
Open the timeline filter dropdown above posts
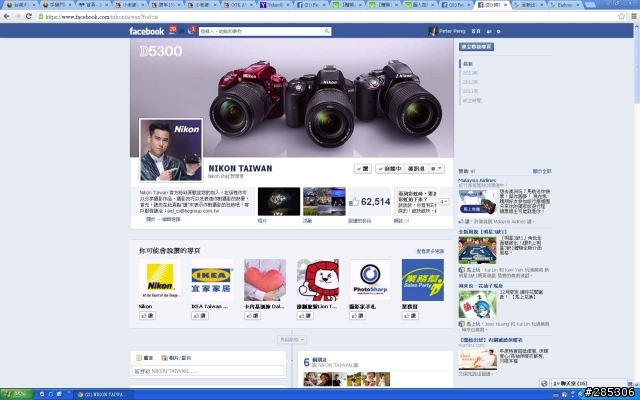tap(292, 340)
